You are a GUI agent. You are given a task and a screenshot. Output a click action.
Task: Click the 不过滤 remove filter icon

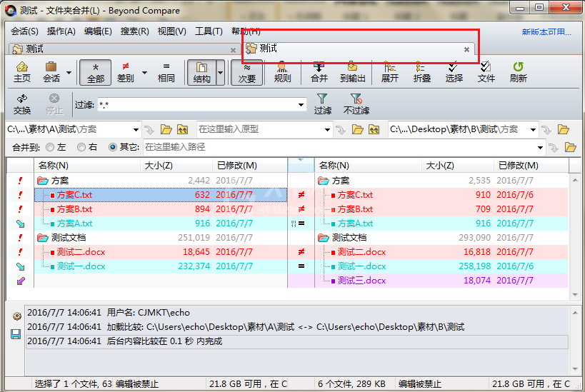point(356,104)
